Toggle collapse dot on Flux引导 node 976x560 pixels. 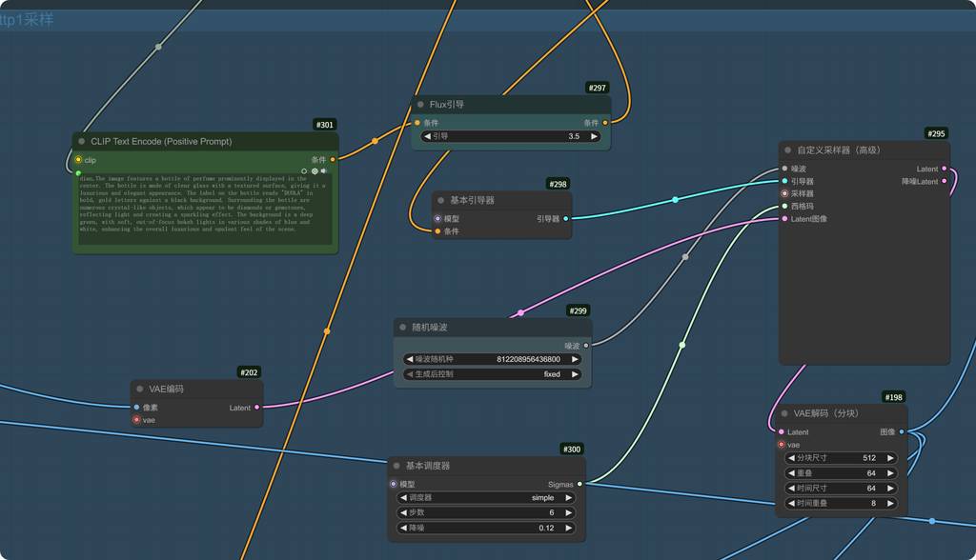[x=420, y=104]
